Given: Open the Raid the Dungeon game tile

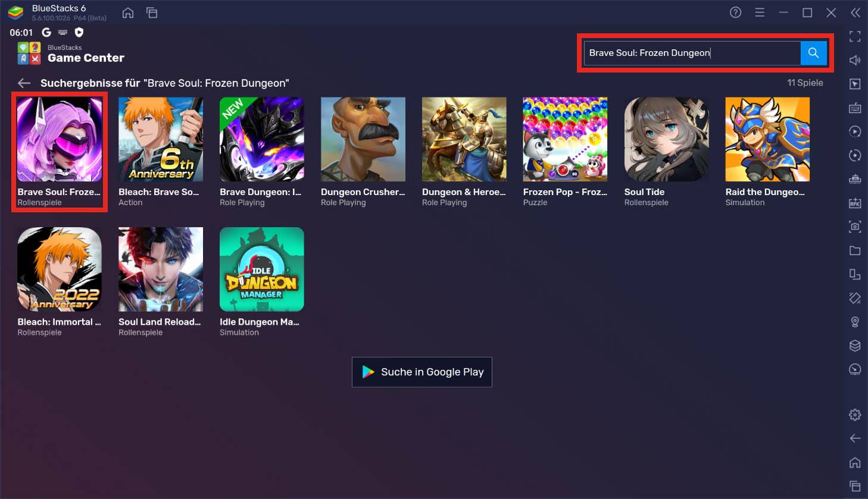Looking at the screenshot, I should click(767, 139).
